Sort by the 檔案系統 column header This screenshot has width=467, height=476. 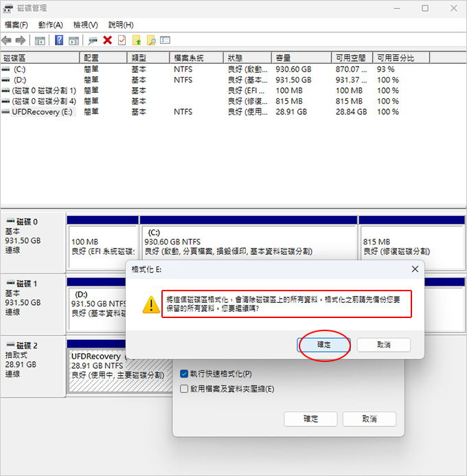(x=196, y=58)
